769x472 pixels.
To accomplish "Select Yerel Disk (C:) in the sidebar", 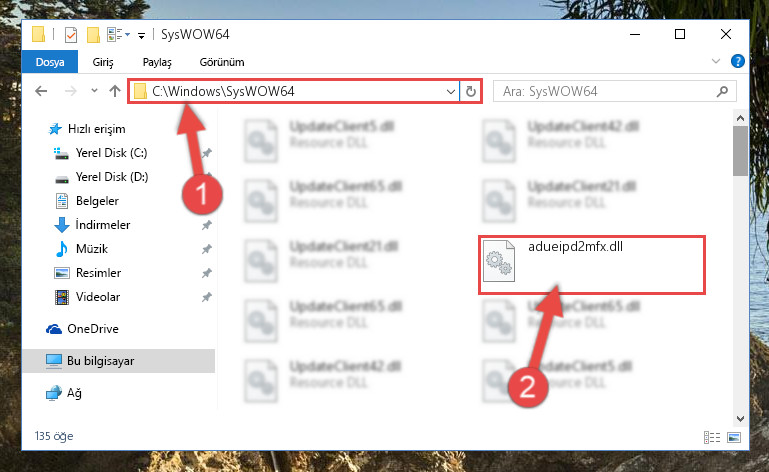I will coord(111,153).
